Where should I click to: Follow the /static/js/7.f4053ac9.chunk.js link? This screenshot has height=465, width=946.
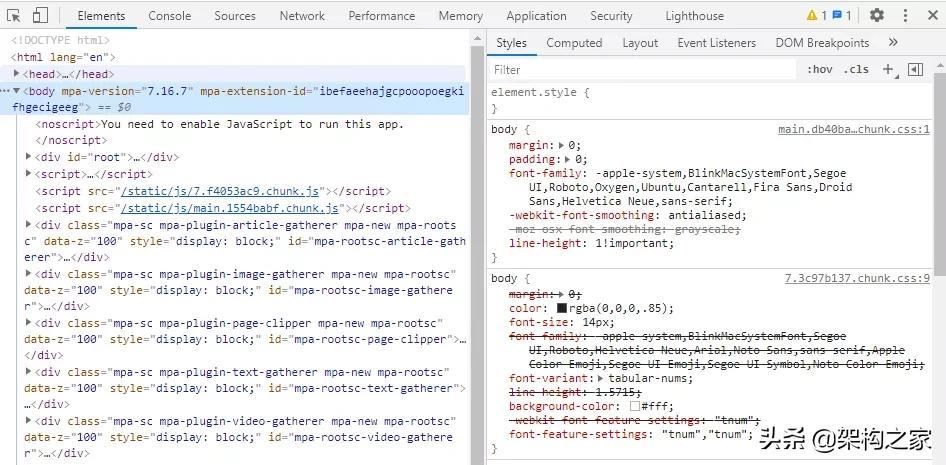coord(220,191)
